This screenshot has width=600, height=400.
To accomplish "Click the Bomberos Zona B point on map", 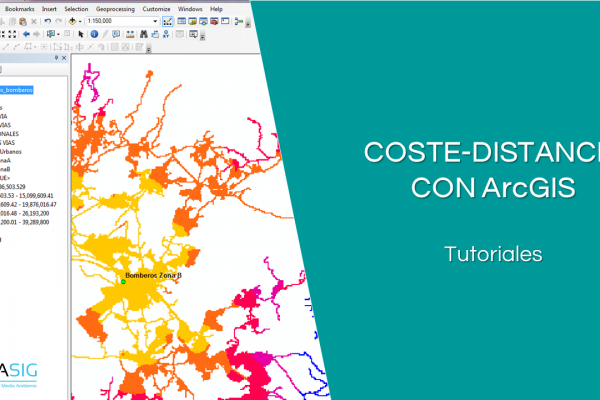I will 123,282.
